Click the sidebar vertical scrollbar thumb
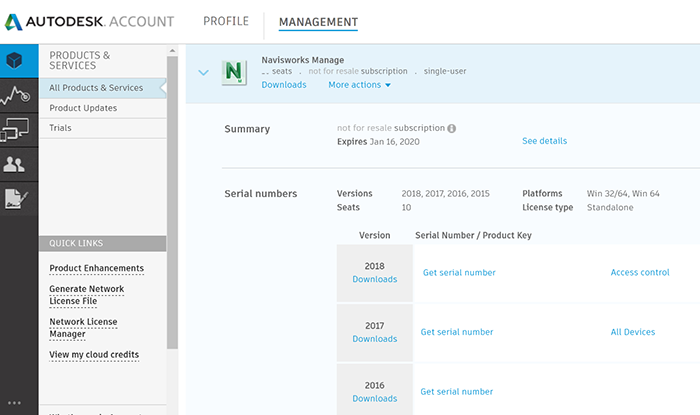 coord(172,202)
